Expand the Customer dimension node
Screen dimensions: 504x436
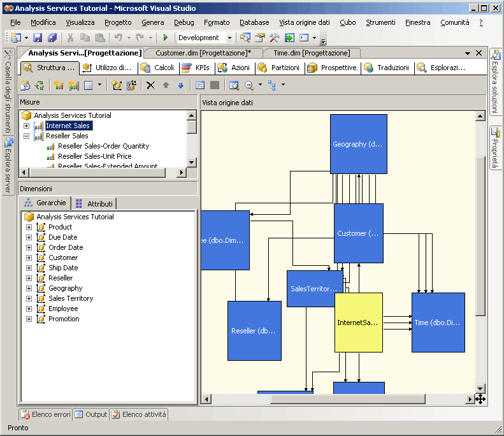[29, 258]
